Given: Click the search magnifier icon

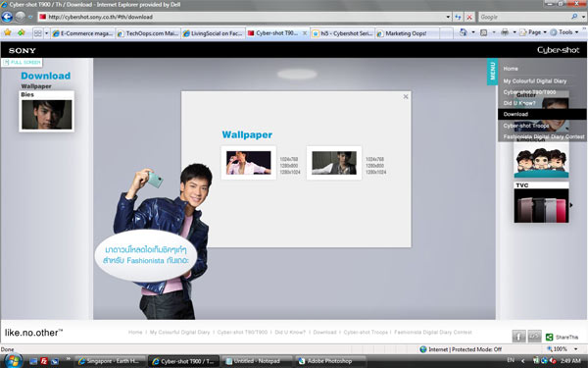Looking at the screenshot, I should click(x=574, y=17).
